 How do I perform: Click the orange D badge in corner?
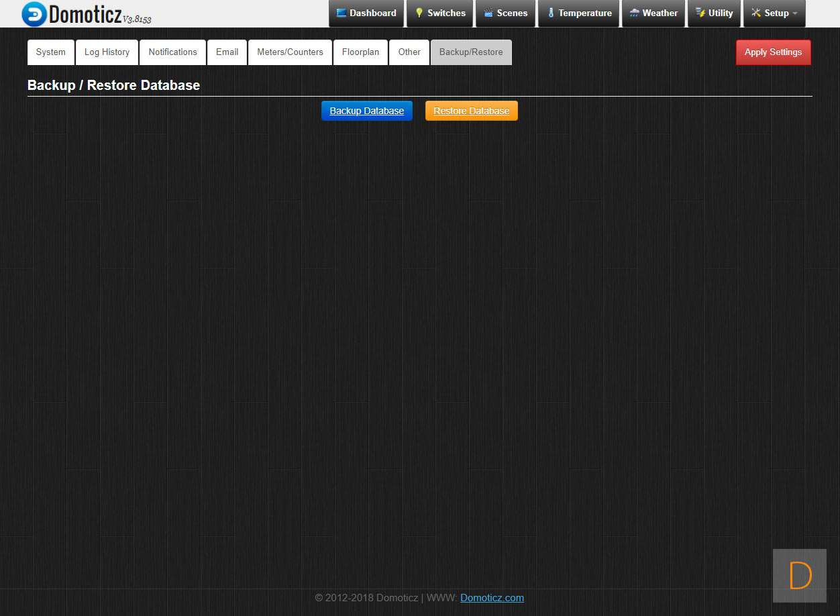[799, 575]
